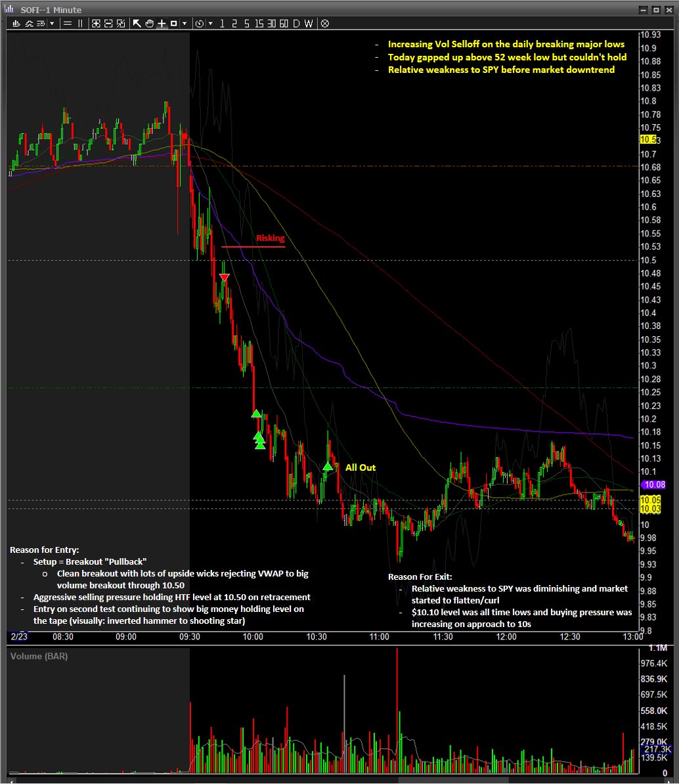Switch chart to Daily (D) interval
The height and width of the screenshot is (784, 679).
tap(296, 24)
